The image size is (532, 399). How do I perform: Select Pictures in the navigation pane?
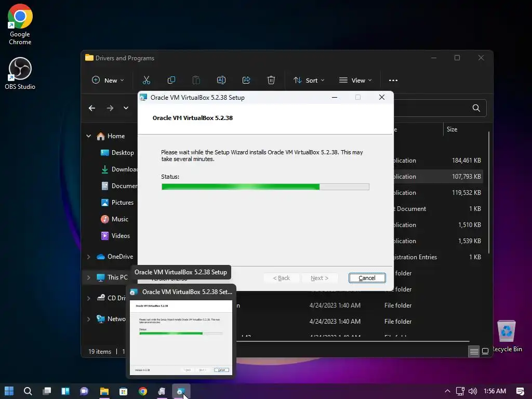coord(117,203)
